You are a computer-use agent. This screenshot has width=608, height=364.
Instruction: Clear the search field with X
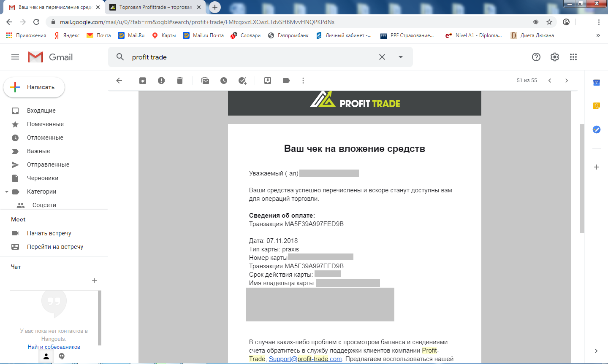(382, 57)
